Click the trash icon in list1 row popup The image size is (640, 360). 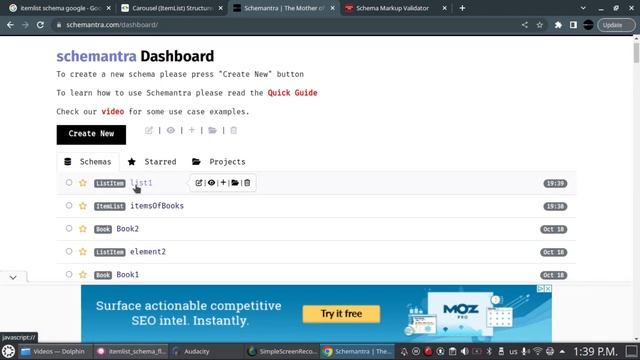247,183
